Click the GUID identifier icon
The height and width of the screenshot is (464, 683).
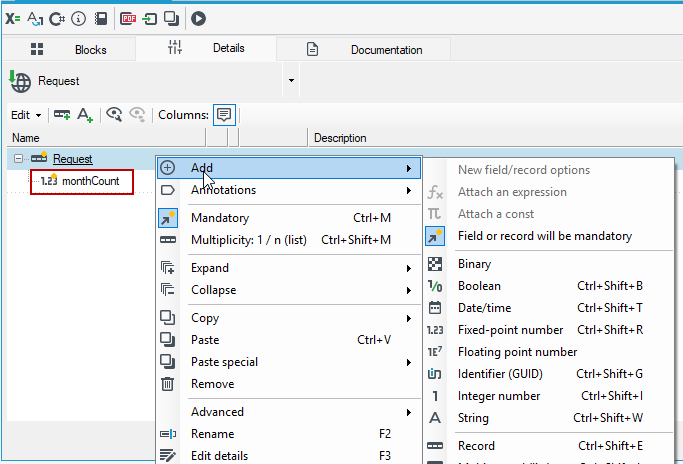(x=435, y=374)
